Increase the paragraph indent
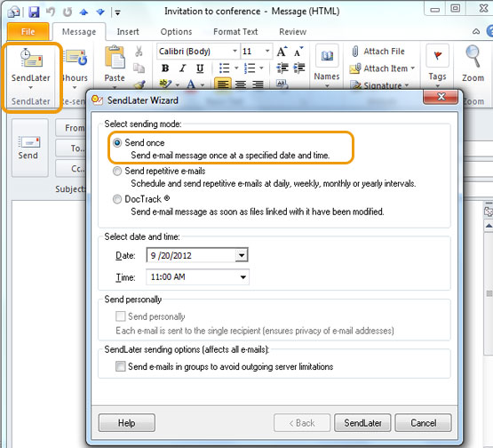Screen dimensions: 493x448 click(x=299, y=68)
